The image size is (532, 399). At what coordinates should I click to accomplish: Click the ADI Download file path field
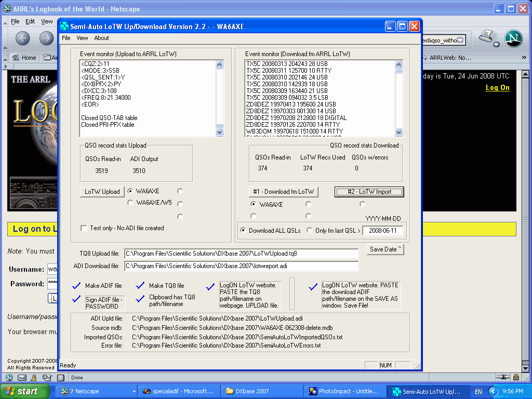[241, 266]
